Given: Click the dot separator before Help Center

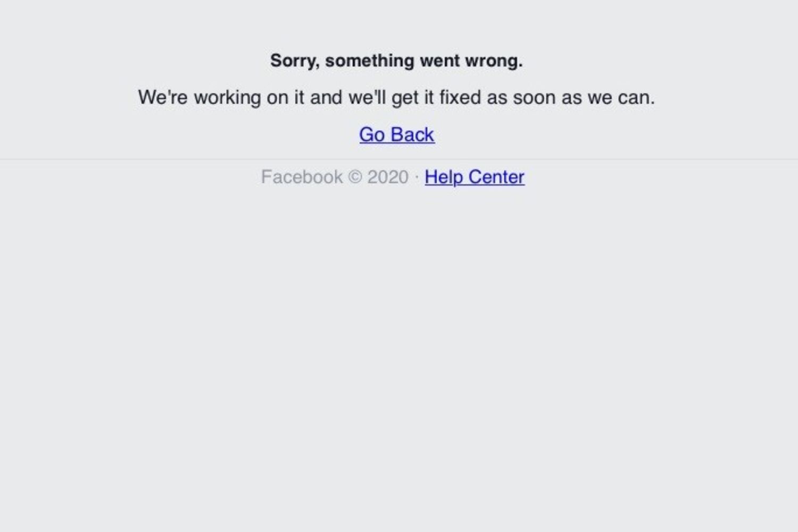Looking at the screenshot, I should (x=417, y=177).
